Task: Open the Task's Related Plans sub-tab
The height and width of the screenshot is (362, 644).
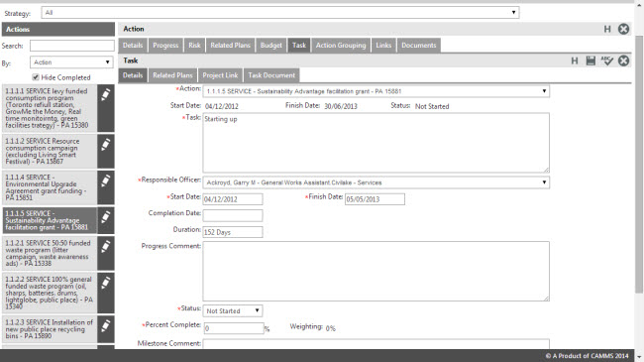Action: tap(172, 75)
